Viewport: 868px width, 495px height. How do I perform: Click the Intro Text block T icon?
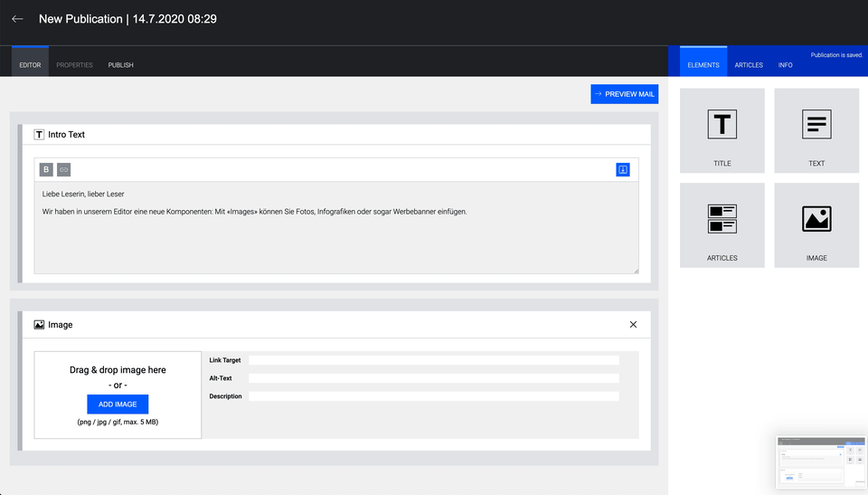tap(39, 134)
